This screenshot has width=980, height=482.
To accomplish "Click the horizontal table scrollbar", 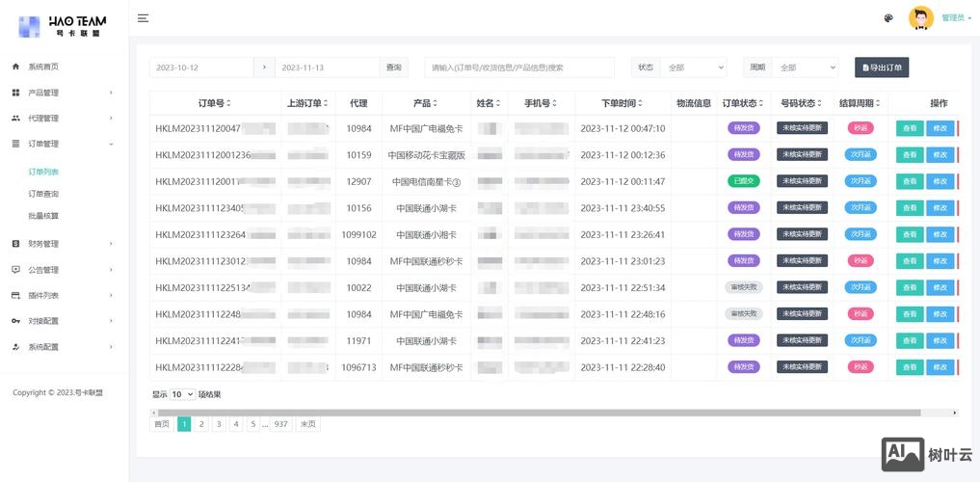I will click(539, 413).
